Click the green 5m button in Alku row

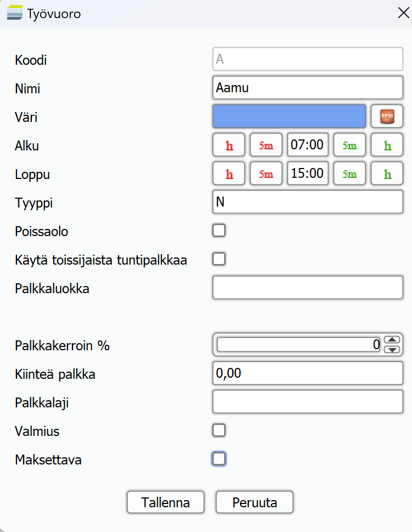coord(349,145)
